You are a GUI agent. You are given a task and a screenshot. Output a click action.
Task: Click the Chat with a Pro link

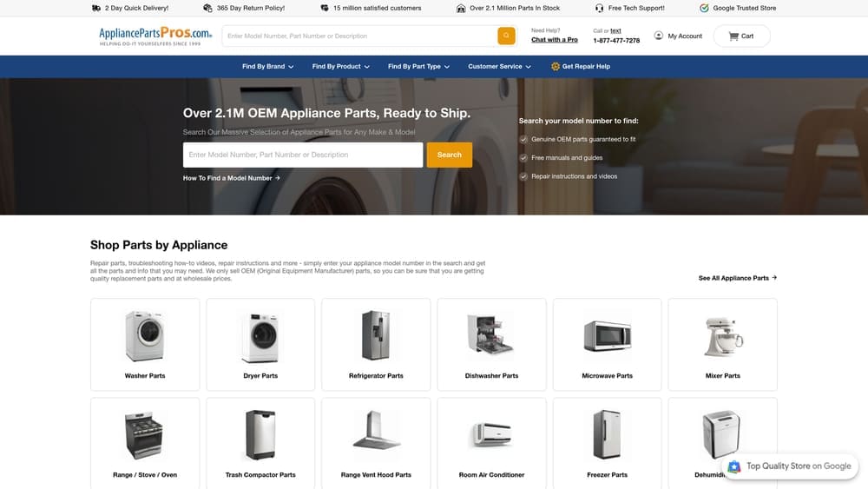tap(554, 40)
